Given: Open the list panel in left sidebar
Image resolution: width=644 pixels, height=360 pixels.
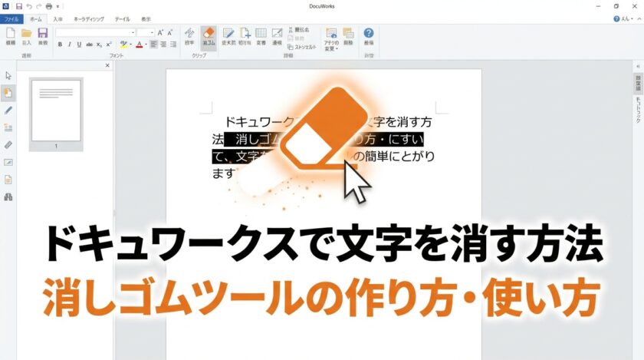Looking at the screenshot, I should (x=8, y=127).
